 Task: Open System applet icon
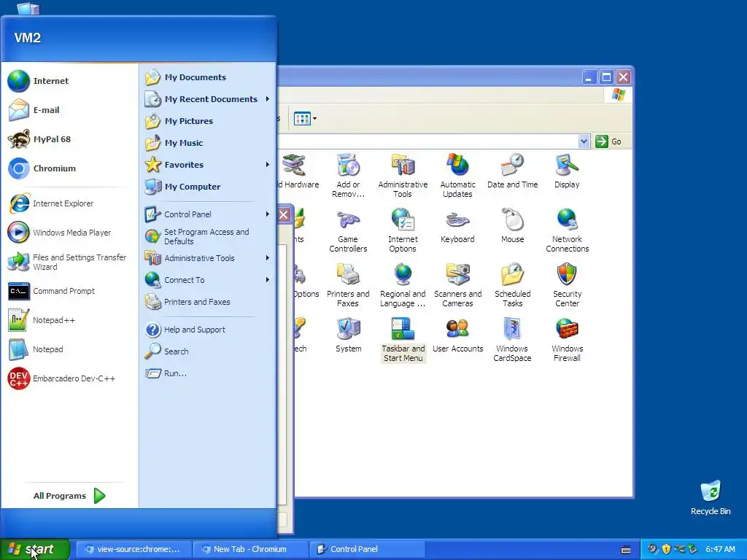348,335
